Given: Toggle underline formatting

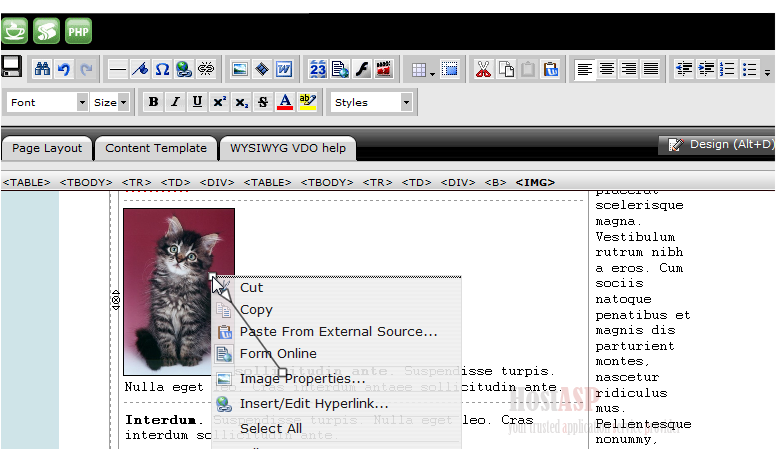Looking at the screenshot, I should (197, 102).
